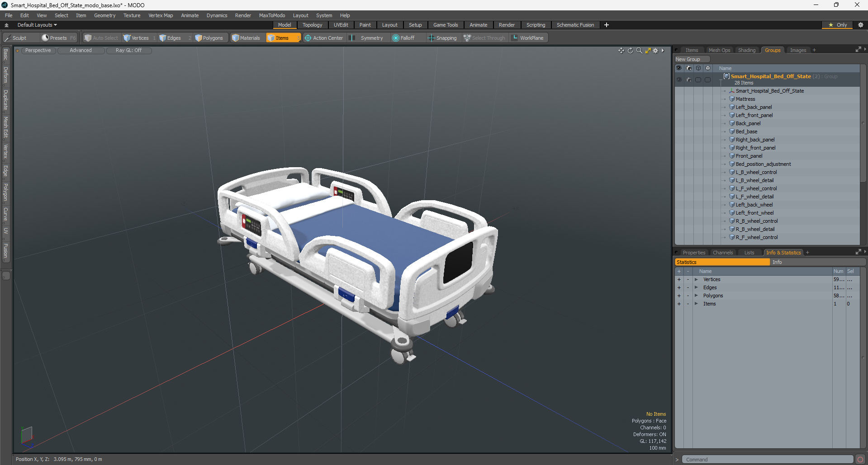Click the viewport pan (move) icon
The image size is (868, 465).
pyautogui.click(x=621, y=51)
